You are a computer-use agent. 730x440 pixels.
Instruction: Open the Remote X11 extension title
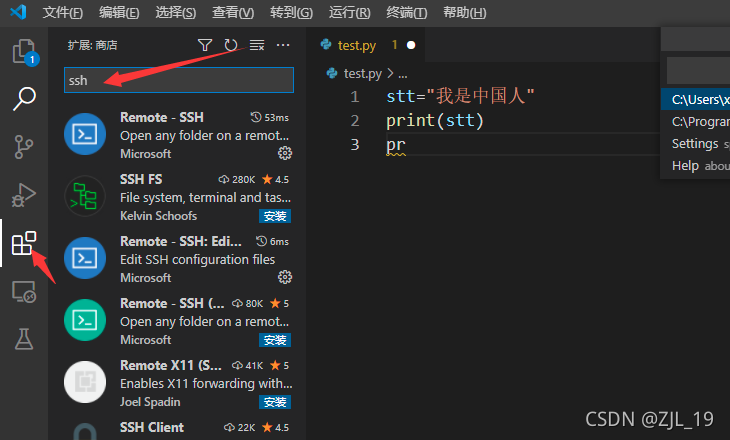(x=170, y=365)
